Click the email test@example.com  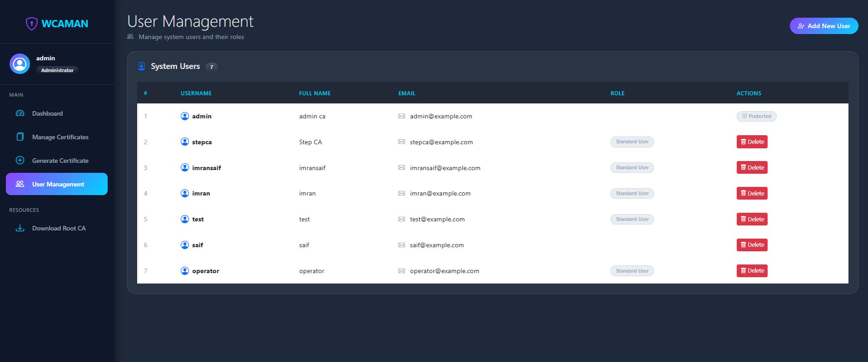coord(437,219)
